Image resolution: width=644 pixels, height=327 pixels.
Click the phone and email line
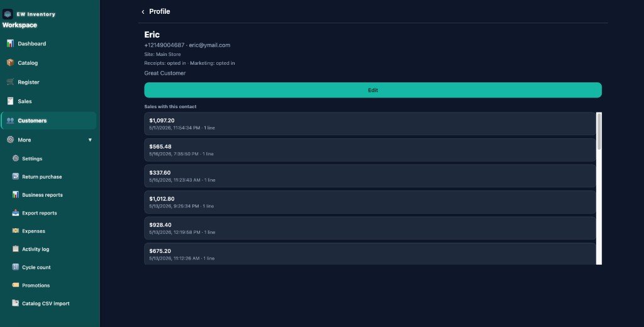(x=187, y=45)
